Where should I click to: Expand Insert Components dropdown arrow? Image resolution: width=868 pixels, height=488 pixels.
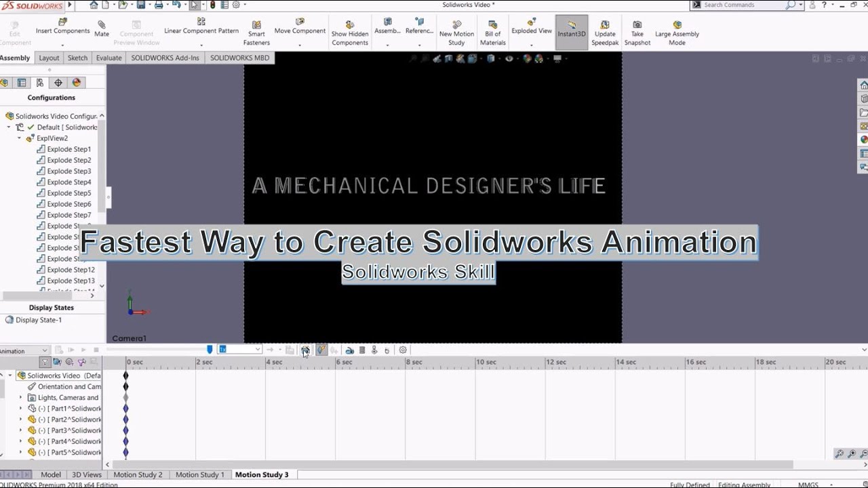[62, 45]
